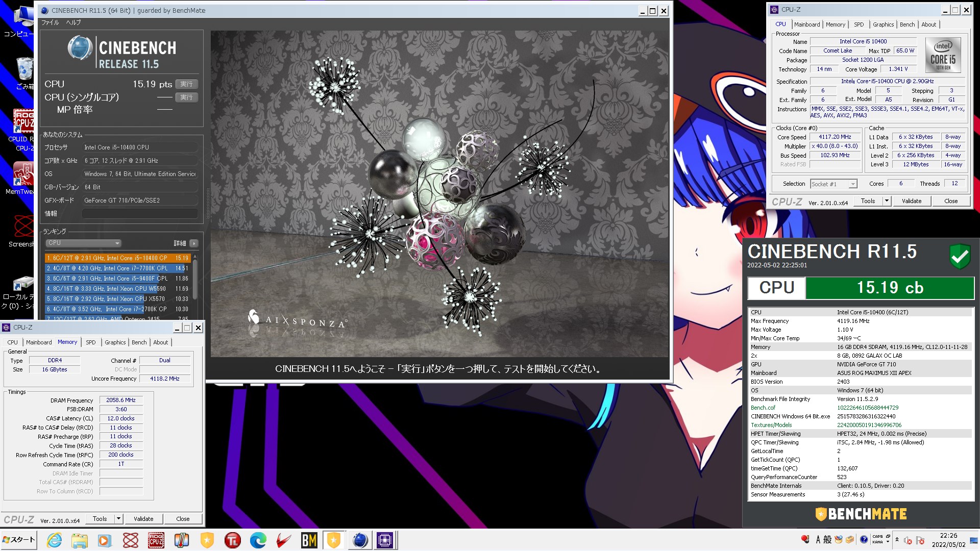980x551 pixels.
Task: Toggle IME conversion mode '般' indicator
Action: (827, 539)
